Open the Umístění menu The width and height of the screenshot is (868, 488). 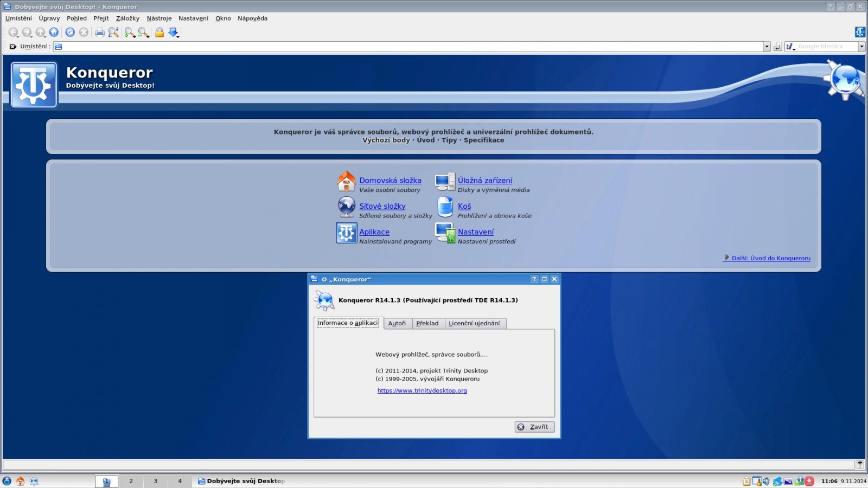[x=18, y=18]
